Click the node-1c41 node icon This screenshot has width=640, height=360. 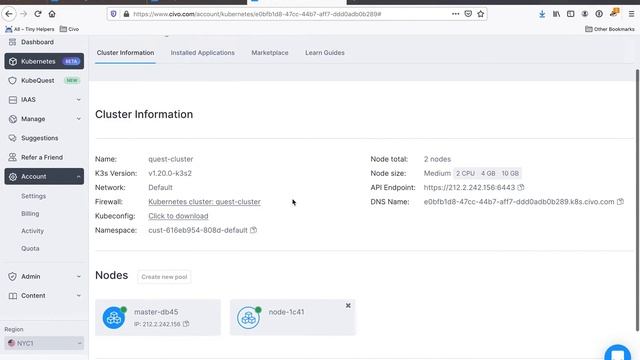click(x=249, y=318)
